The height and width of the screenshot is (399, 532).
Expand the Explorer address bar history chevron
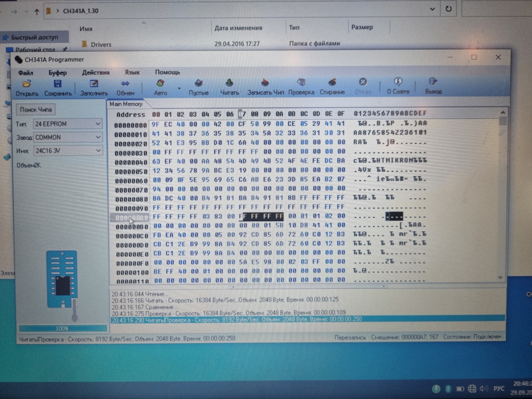coord(432,9)
